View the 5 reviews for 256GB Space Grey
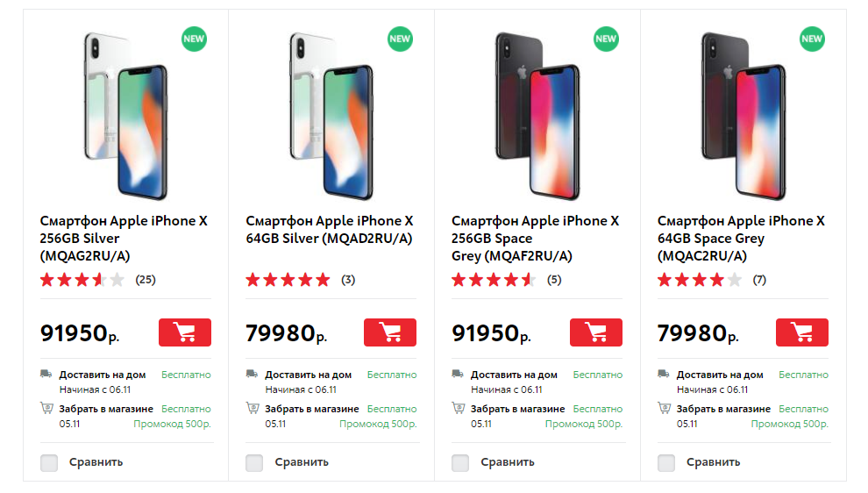Screen dimensions: 868x493 click(554, 281)
